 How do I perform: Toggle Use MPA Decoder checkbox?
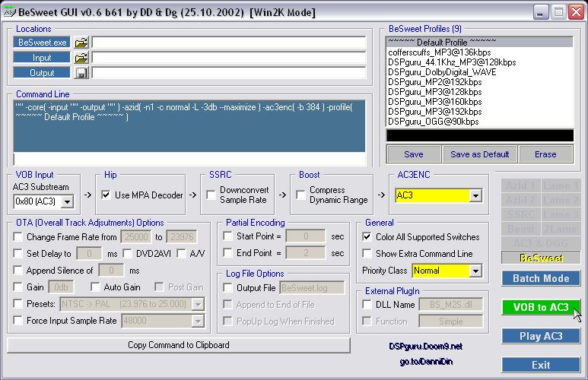click(x=106, y=195)
